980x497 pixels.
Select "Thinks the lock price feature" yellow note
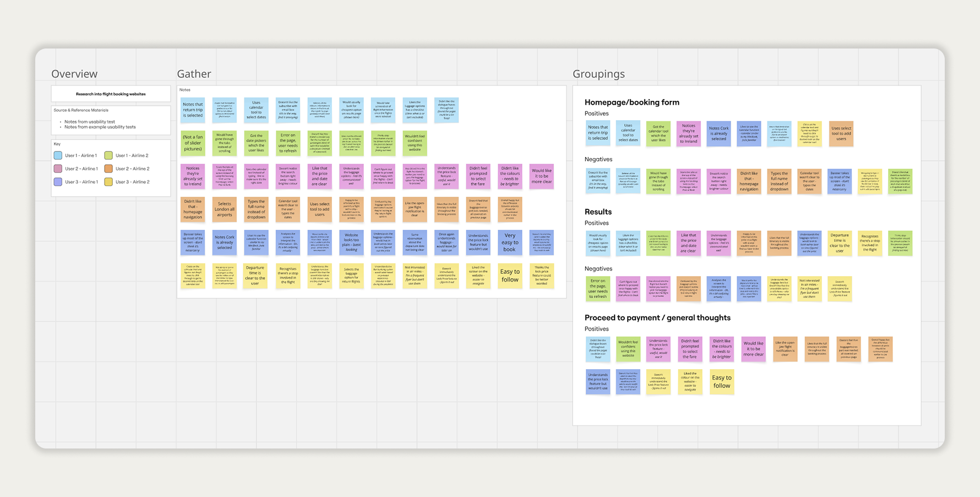(x=542, y=275)
